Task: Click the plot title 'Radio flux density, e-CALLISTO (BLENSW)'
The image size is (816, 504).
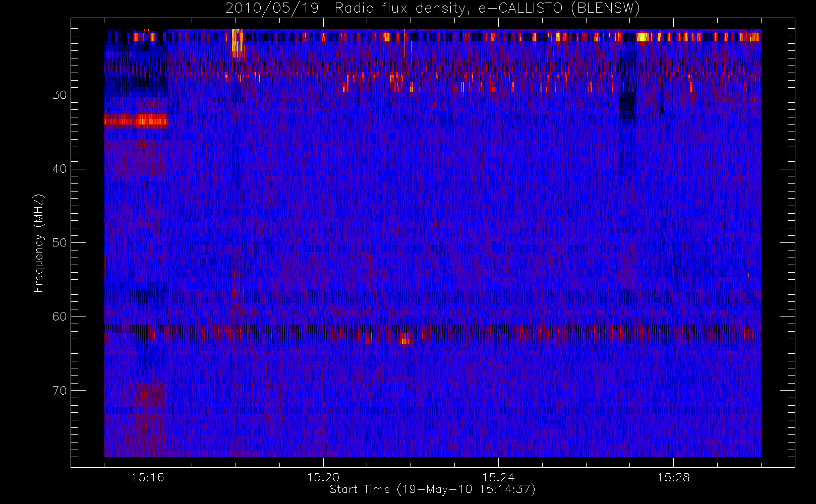Action: tap(487, 9)
